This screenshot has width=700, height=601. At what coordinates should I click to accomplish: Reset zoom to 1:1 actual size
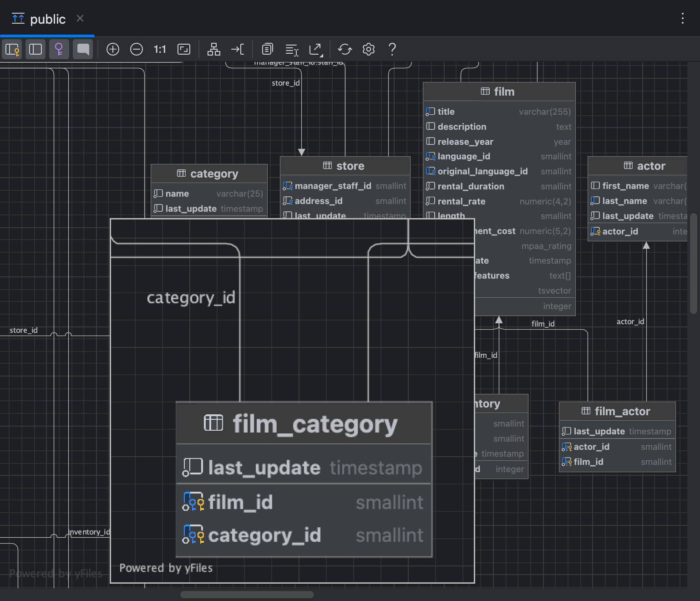160,49
